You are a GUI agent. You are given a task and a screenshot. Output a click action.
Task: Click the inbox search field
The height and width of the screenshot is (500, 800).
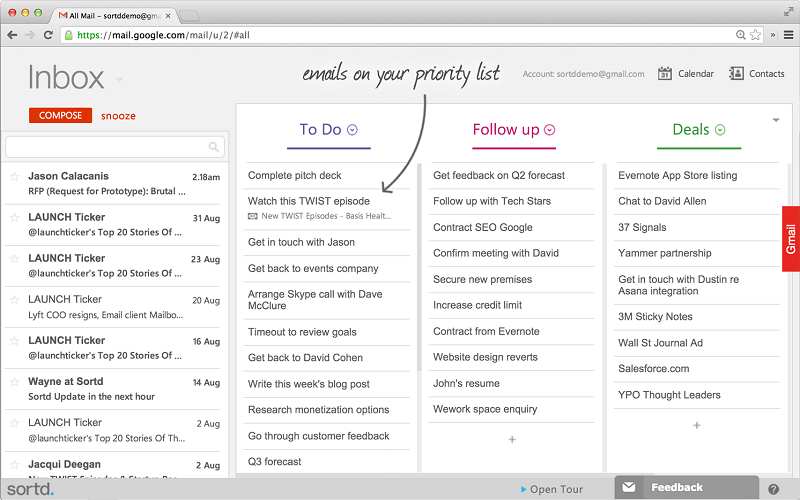point(115,147)
